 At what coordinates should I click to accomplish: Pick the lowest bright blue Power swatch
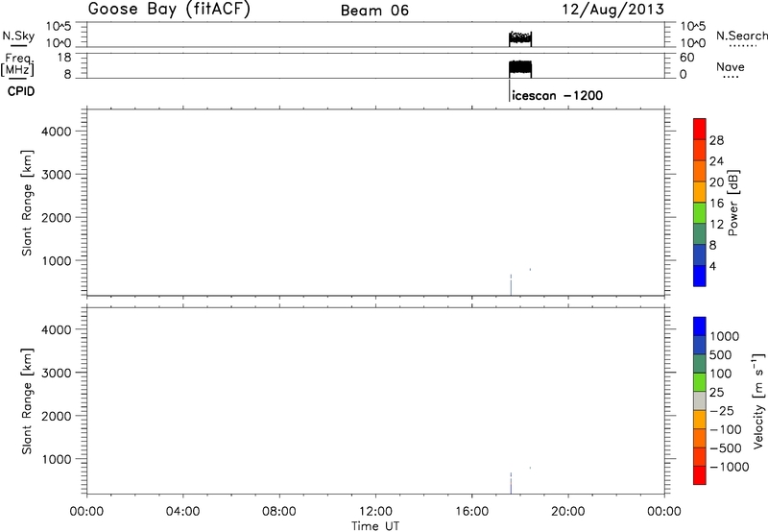point(700,276)
